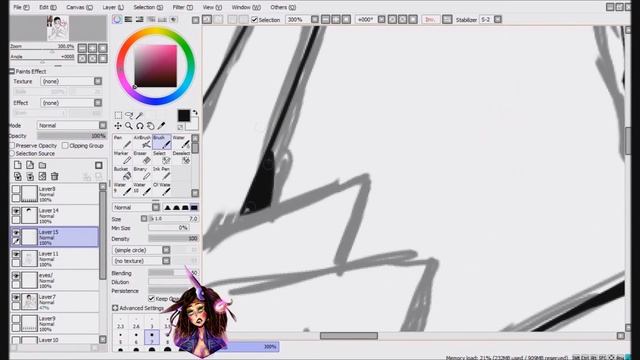Open the layer Mode dropdown
The height and width of the screenshot is (360, 640).
pyautogui.click(x=72, y=125)
